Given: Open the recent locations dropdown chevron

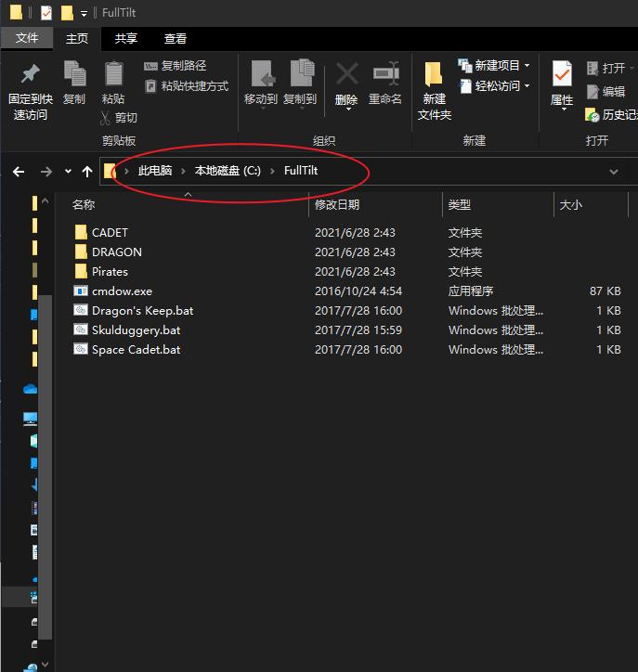Looking at the screenshot, I should tap(68, 172).
